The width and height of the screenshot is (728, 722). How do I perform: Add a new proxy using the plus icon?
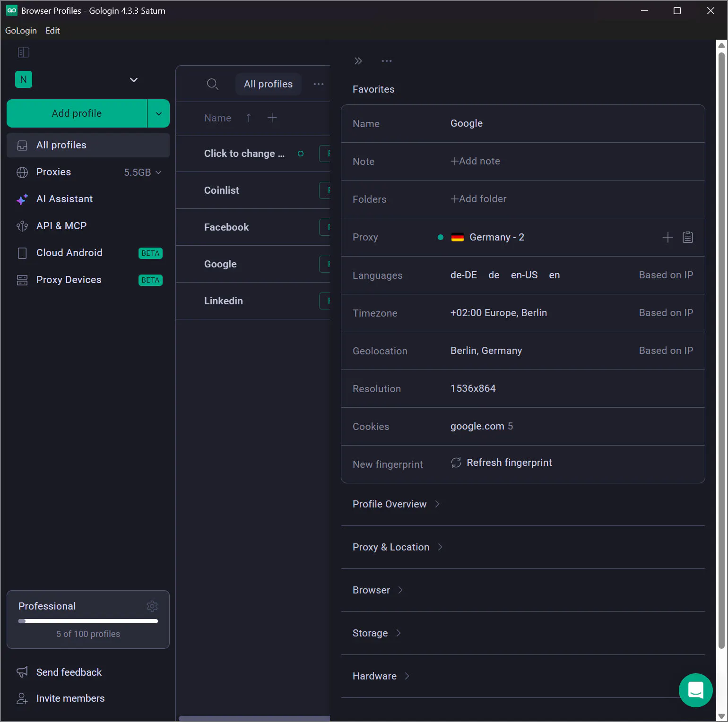pyautogui.click(x=667, y=237)
